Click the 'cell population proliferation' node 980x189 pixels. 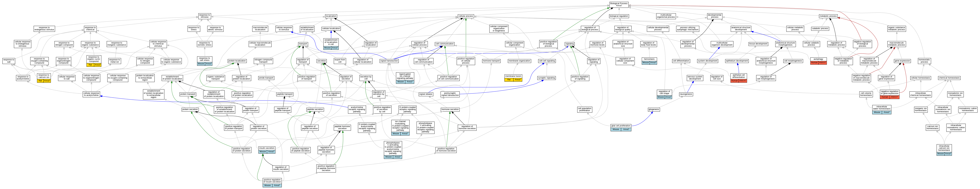click(x=585, y=110)
